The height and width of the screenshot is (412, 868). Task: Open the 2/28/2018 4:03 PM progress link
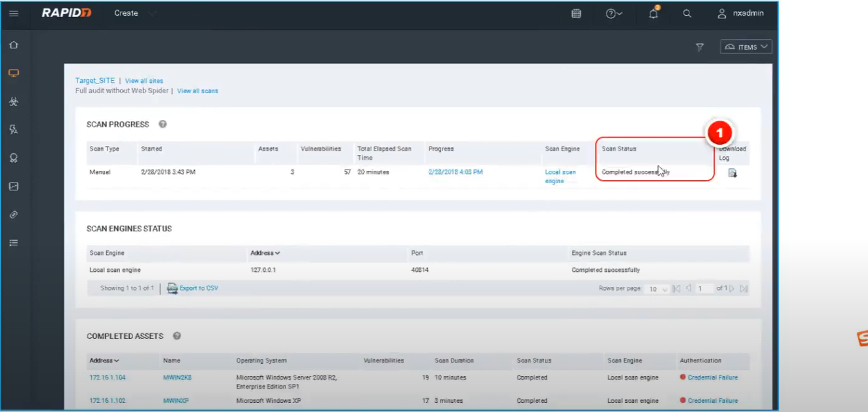[456, 172]
